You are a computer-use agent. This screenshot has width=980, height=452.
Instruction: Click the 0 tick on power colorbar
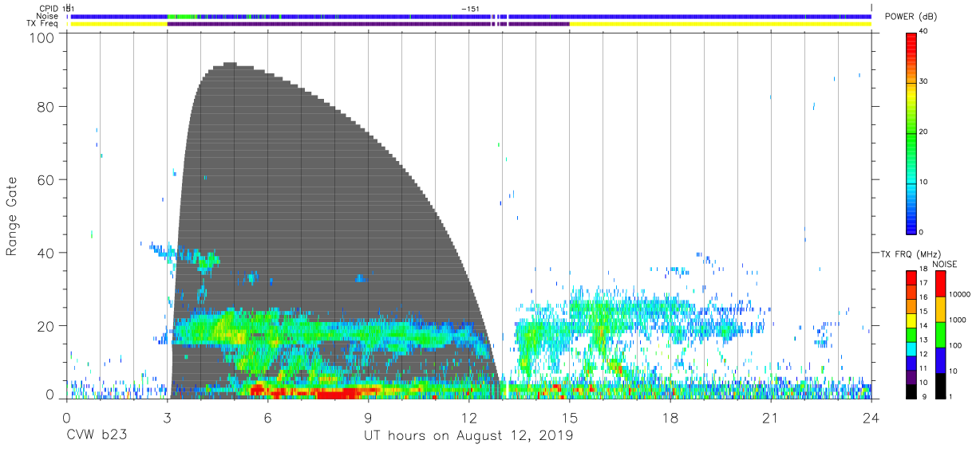click(x=920, y=232)
